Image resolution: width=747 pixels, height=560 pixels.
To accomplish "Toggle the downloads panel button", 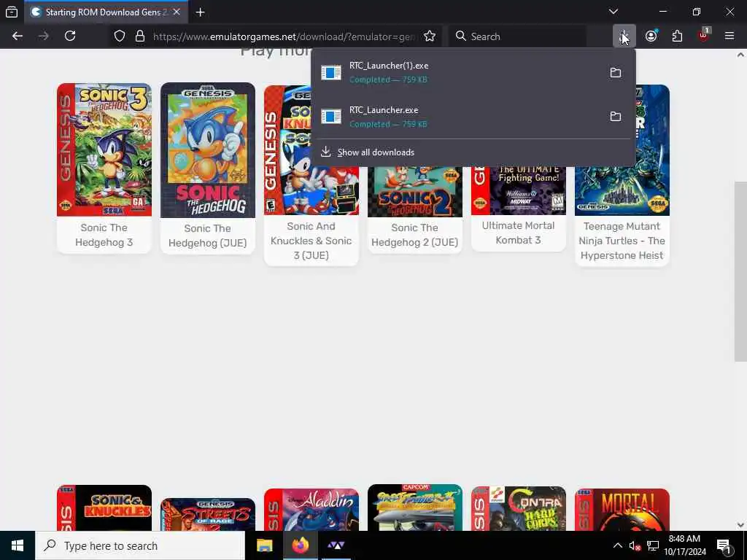I will (x=624, y=36).
